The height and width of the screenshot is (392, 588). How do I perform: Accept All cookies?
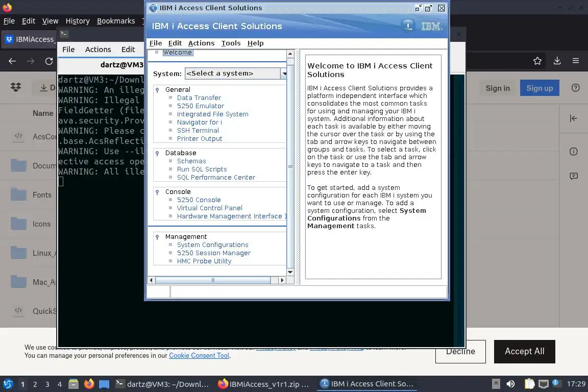[524, 352]
